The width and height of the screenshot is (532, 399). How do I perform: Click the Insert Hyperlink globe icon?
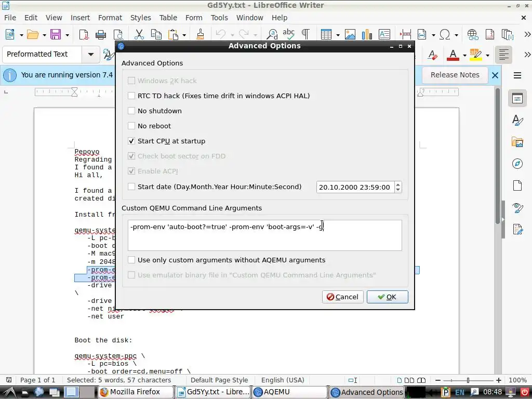473,34
